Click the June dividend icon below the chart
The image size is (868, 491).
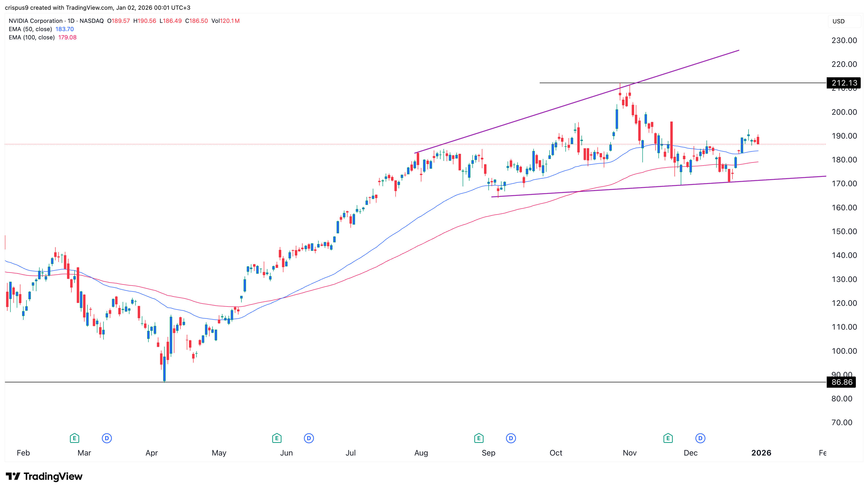coord(309,438)
